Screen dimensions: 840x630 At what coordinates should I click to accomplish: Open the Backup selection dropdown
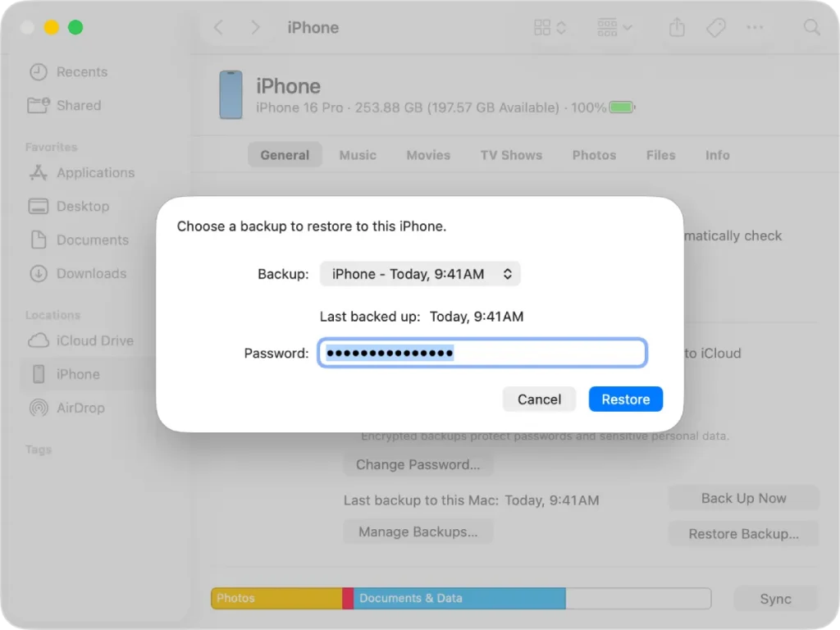420,274
